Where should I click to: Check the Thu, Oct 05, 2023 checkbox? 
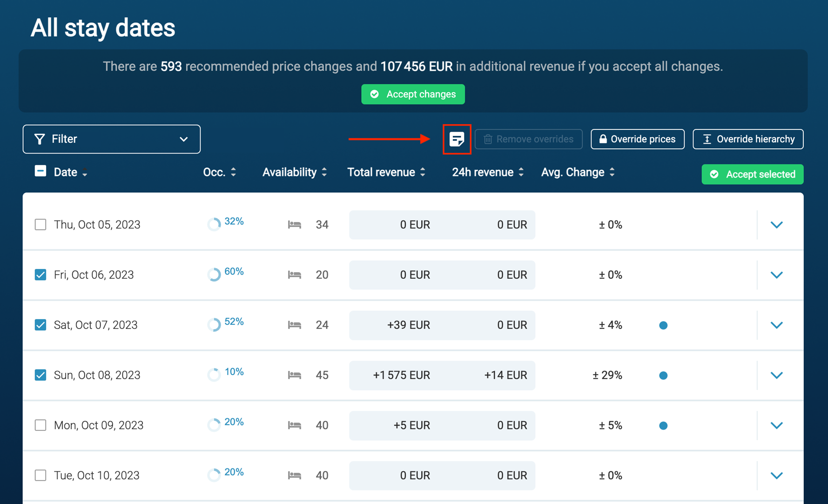[x=40, y=224]
